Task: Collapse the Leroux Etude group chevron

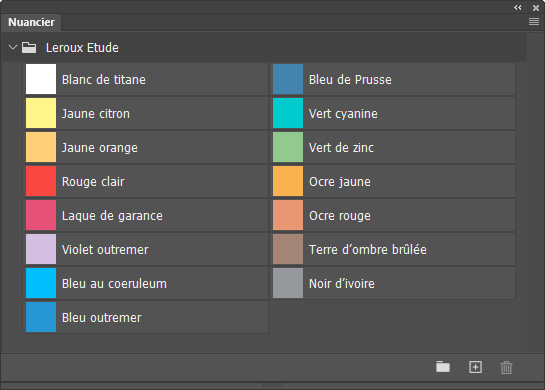Action: click(x=13, y=47)
